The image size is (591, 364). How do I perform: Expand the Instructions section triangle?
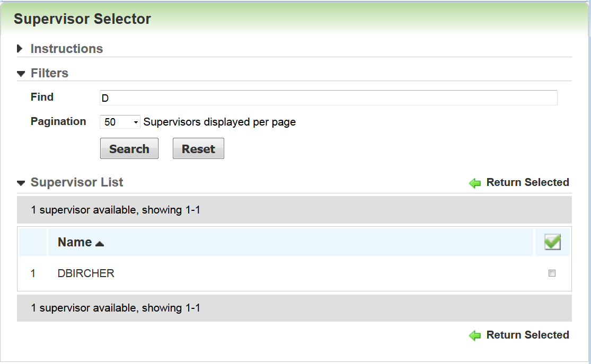(20, 49)
